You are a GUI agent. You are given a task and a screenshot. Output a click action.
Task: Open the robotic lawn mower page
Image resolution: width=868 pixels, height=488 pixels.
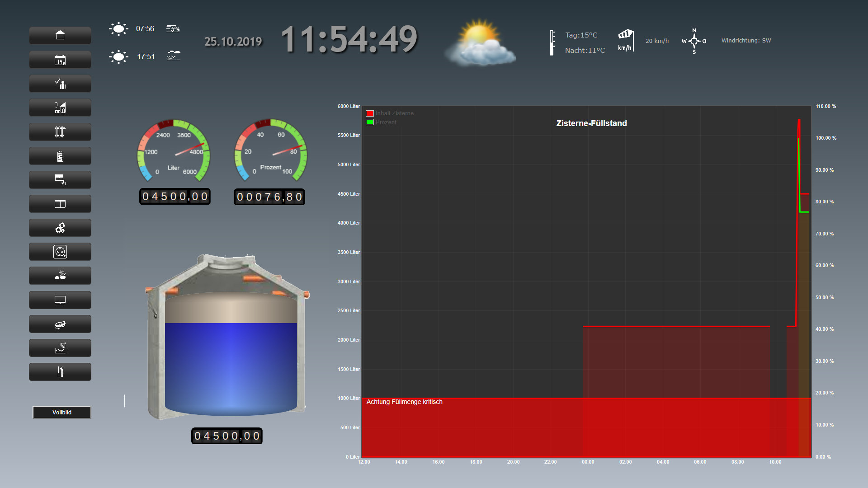(60, 324)
